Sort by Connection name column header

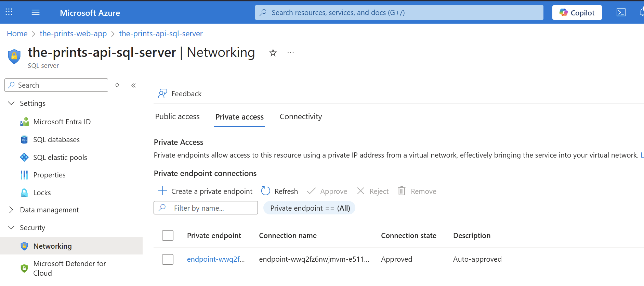[x=288, y=236]
